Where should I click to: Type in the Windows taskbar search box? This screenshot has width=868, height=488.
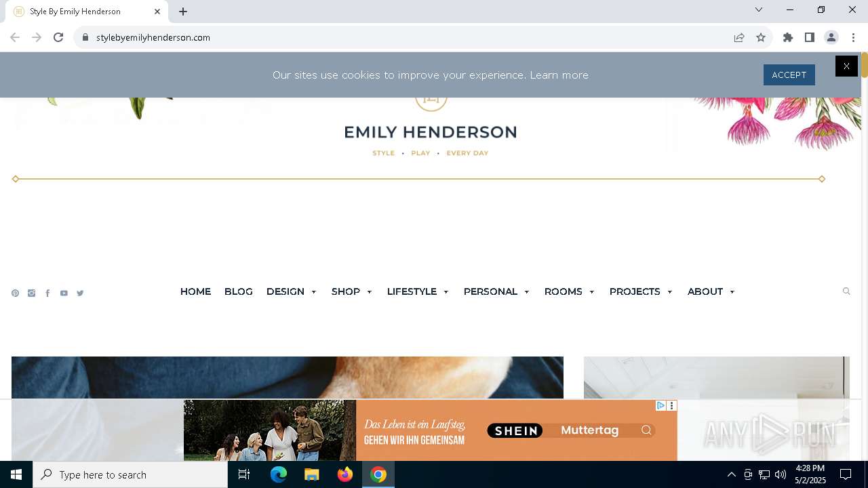(130, 474)
